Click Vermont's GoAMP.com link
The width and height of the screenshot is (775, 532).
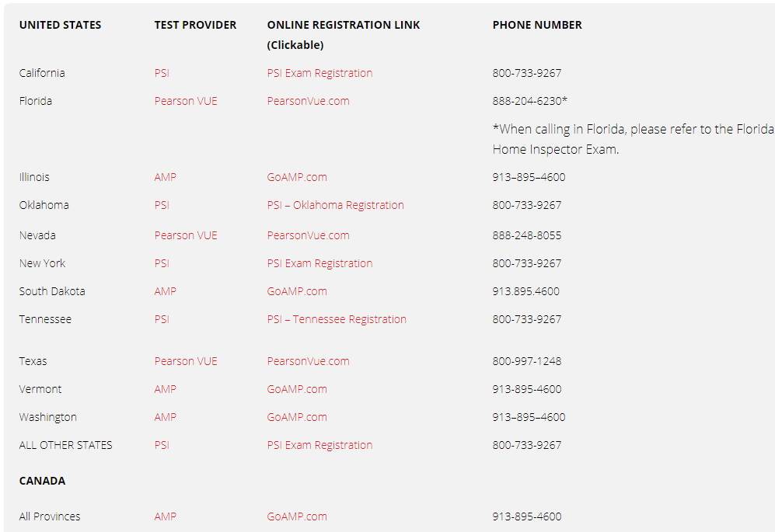pos(297,389)
